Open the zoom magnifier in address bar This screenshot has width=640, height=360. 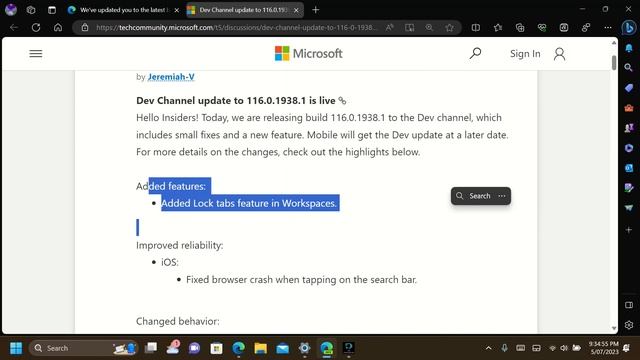click(429, 27)
